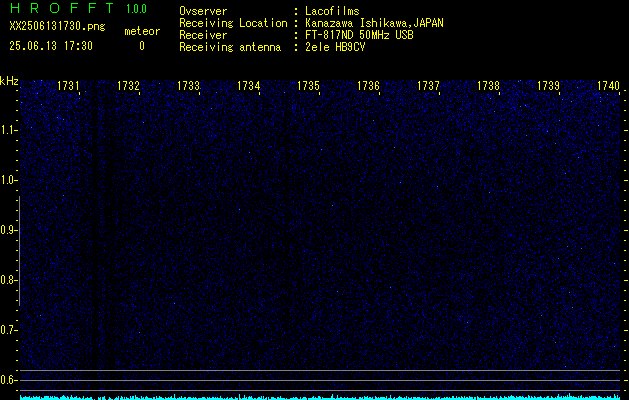The height and width of the screenshot is (400, 629).
Task: Click the 1735 time marker
Action: point(308,86)
